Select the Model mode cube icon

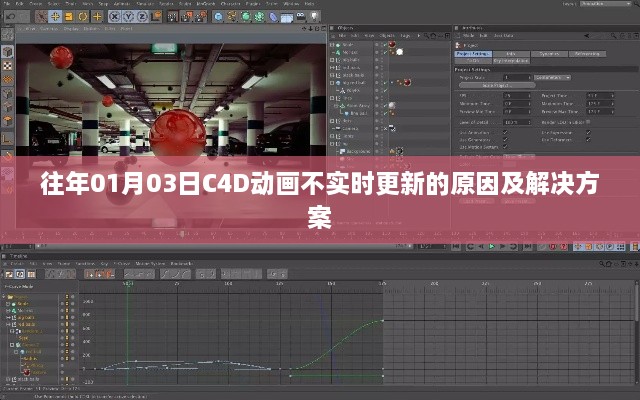click(8, 51)
